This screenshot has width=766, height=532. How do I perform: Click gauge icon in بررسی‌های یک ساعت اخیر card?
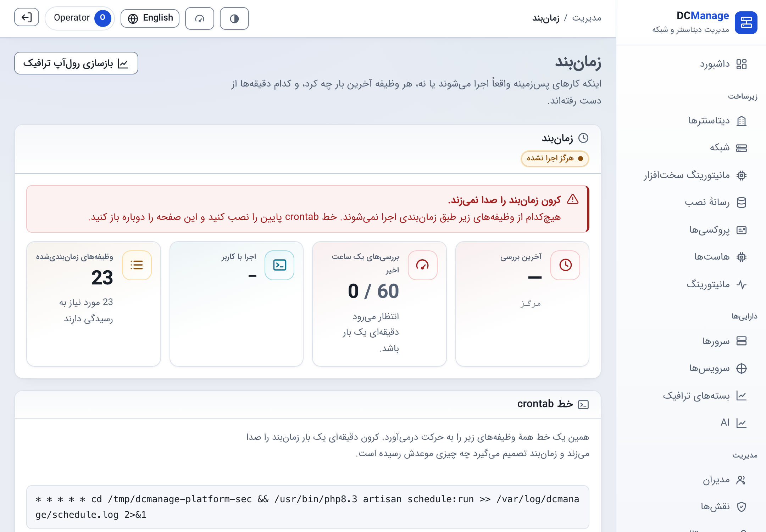coord(422,265)
